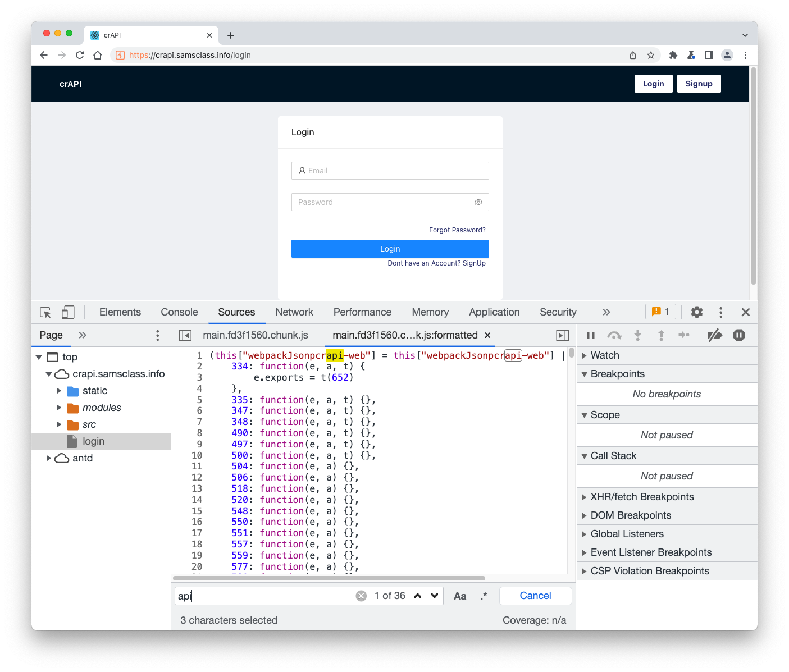Open DevTools settings gear
Image resolution: width=789 pixels, height=672 pixels.
[x=696, y=312]
